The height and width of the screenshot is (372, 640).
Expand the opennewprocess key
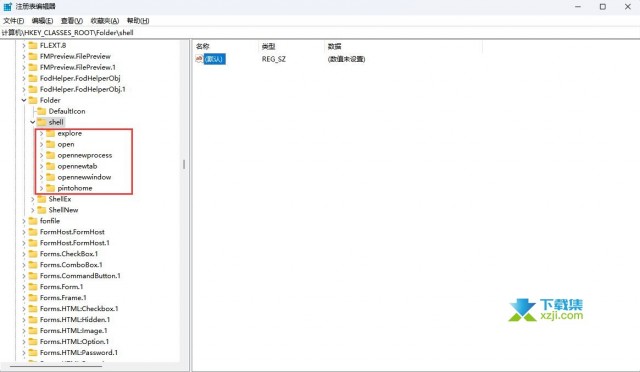tap(41, 155)
